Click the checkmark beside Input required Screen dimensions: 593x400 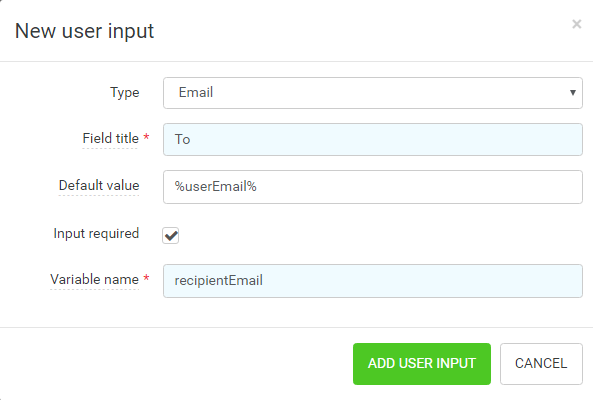[171, 236]
